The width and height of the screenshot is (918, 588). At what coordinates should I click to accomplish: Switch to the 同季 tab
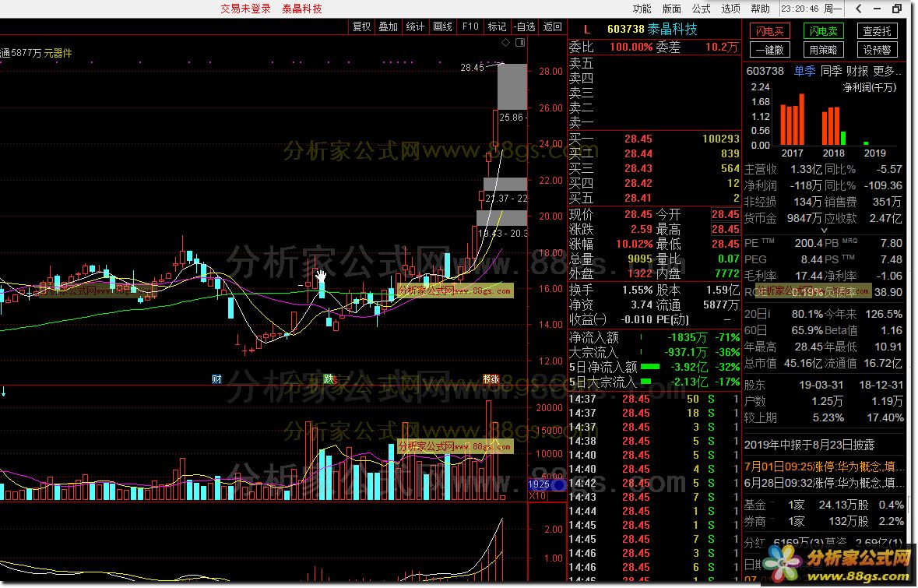[831, 71]
